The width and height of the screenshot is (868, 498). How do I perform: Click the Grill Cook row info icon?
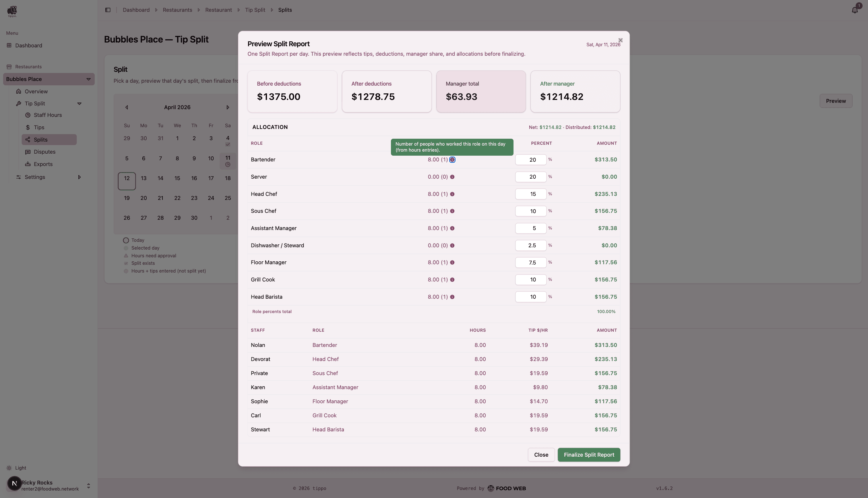[452, 280]
